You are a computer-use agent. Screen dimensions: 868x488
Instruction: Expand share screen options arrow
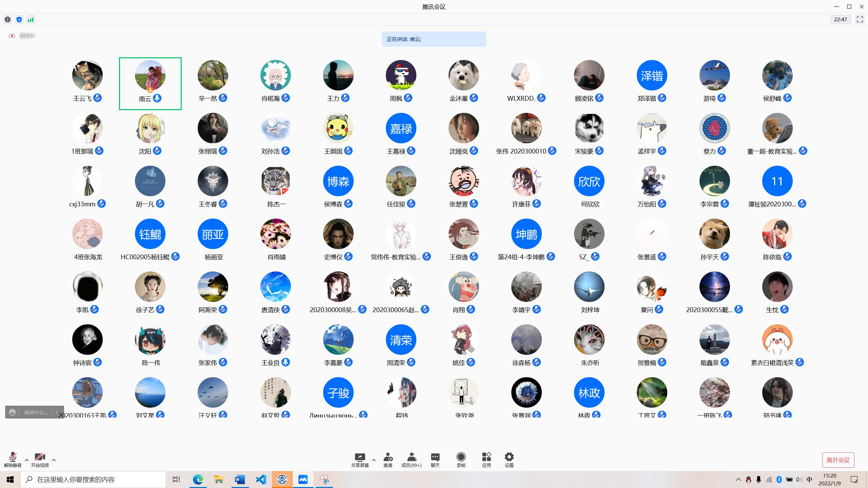pos(374,460)
